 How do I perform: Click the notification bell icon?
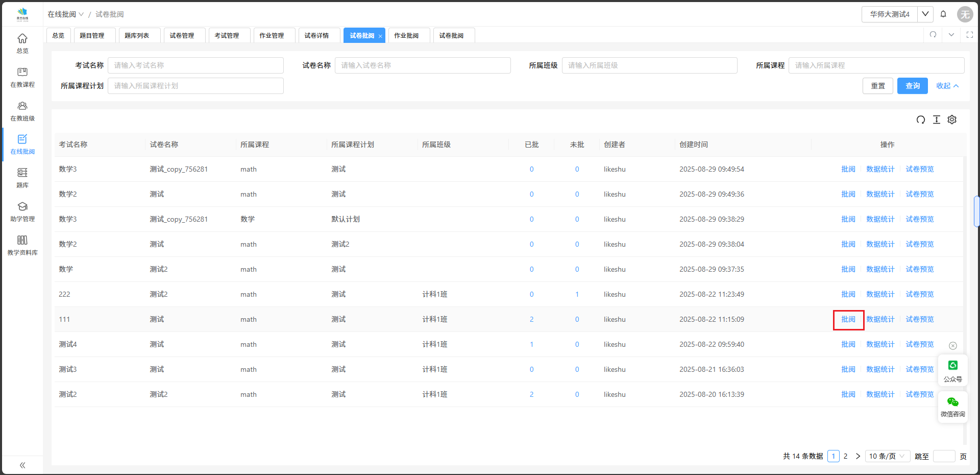[943, 14]
